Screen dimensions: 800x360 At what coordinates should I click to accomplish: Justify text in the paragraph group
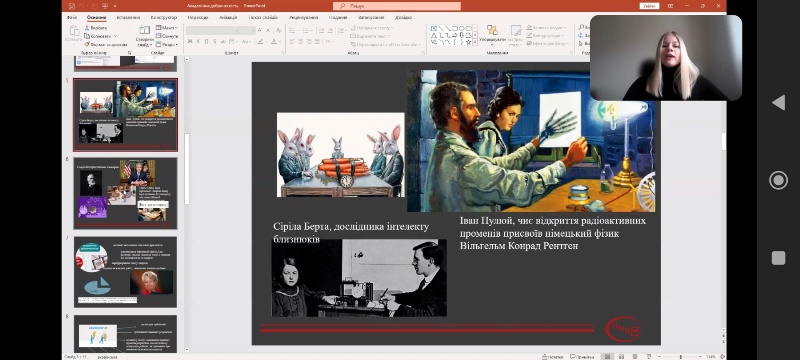point(317,41)
